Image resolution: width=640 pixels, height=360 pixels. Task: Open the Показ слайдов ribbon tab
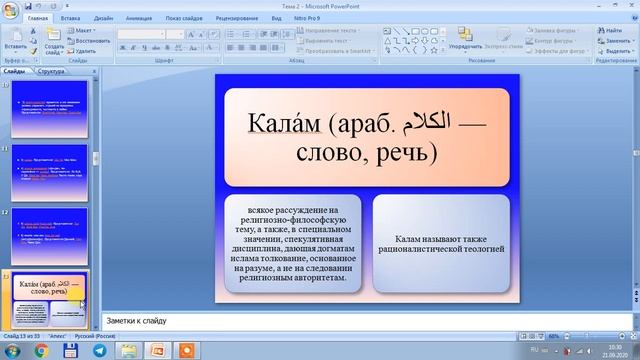[184, 18]
